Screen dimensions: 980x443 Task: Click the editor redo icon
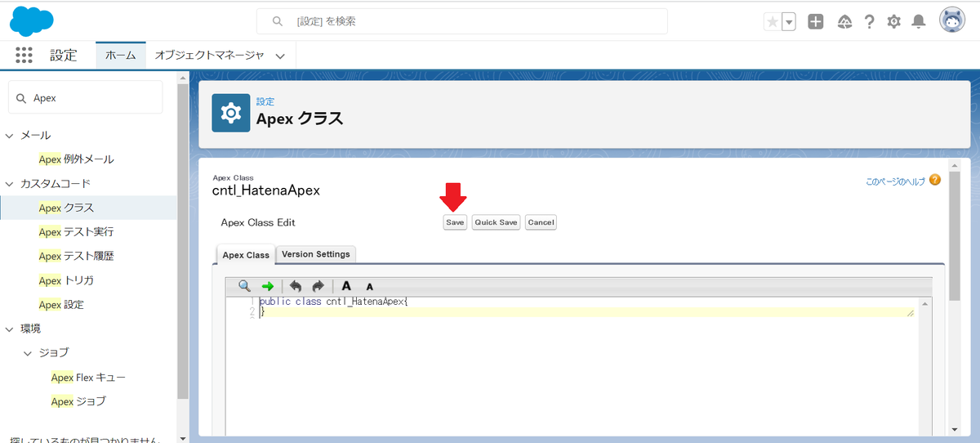tap(318, 286)
